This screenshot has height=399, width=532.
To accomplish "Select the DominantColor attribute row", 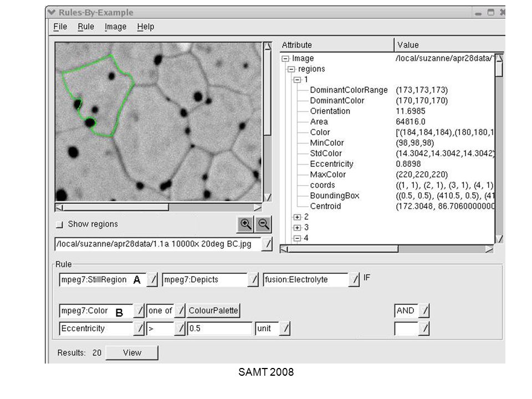I will pyautogui.click(x=337, y=101).
